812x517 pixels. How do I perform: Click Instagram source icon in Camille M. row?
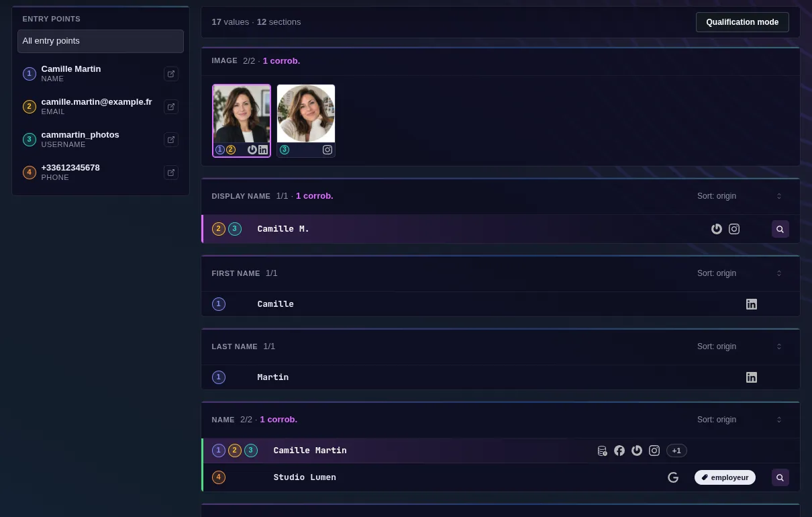[734, 229]
